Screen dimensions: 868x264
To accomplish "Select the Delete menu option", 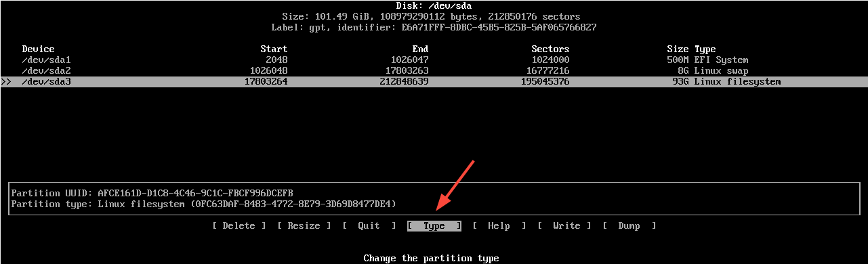I will (239, 226).
